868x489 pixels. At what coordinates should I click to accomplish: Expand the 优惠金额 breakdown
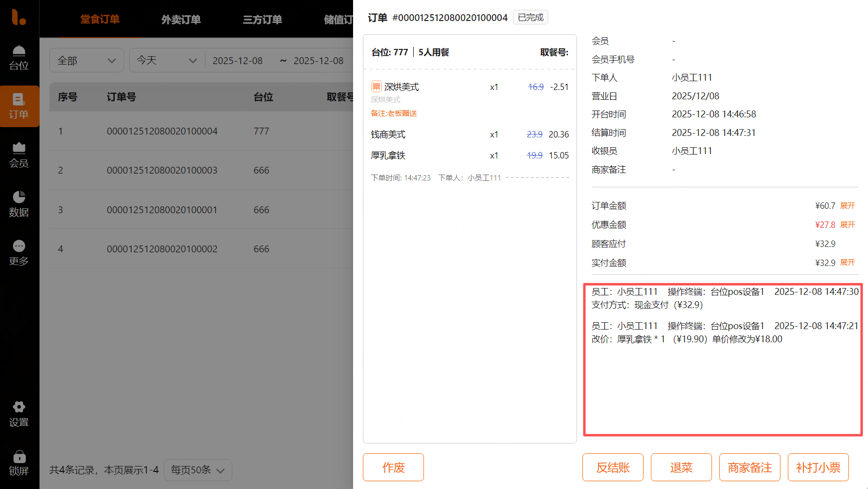(847, 225)
